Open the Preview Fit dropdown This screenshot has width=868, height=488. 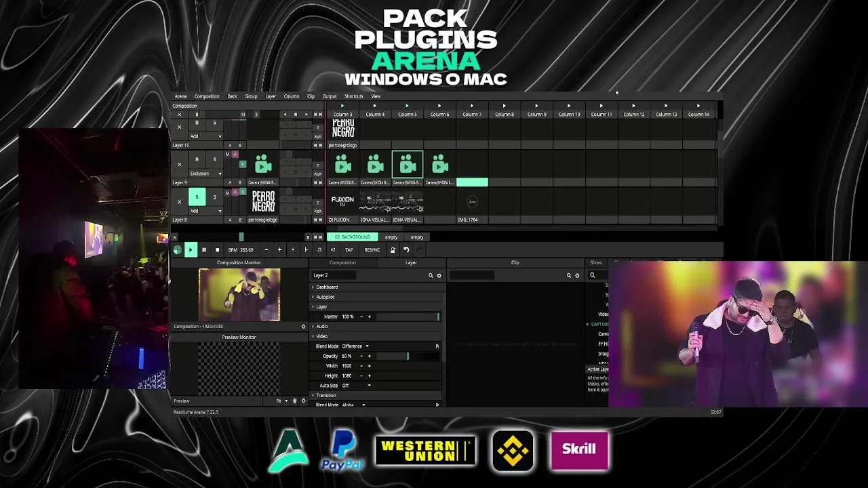pyautogui.click(x=281, y=401)
